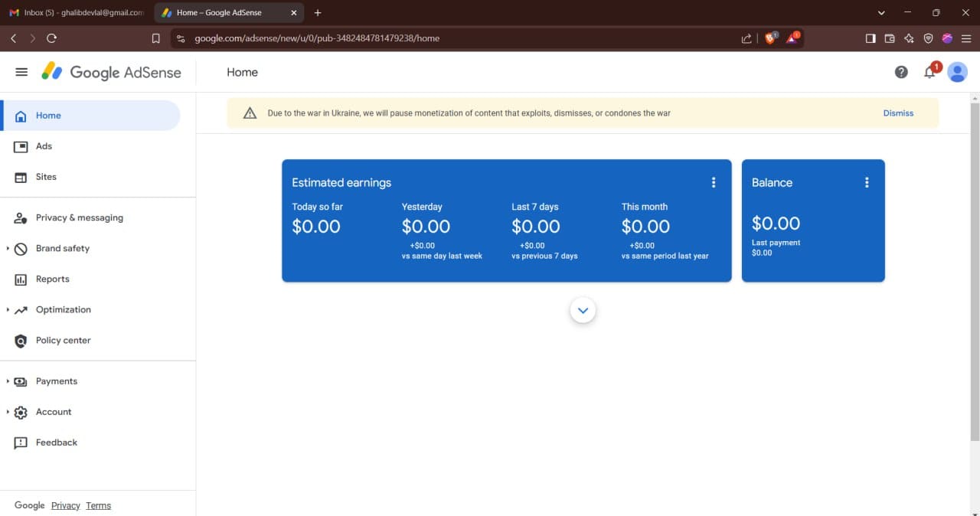
Task: Open the AdSense main navigation hamburger menu
Action: [x=21, y=72]
